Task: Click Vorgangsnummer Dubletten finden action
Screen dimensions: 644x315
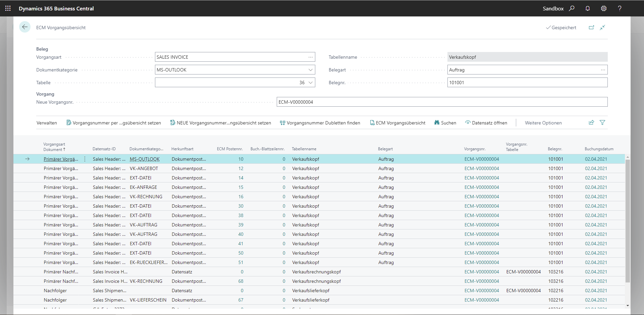Action: (320, 123)
